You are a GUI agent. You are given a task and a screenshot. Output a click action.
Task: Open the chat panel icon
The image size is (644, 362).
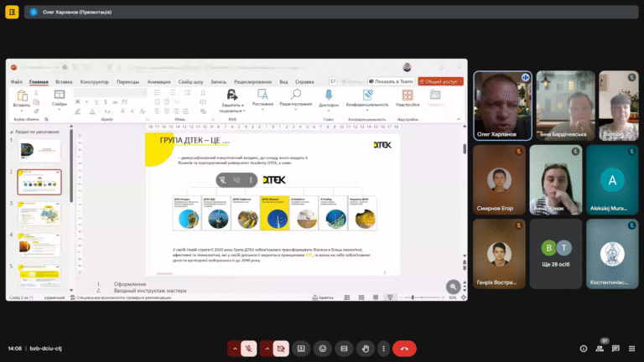click(615, 349)
